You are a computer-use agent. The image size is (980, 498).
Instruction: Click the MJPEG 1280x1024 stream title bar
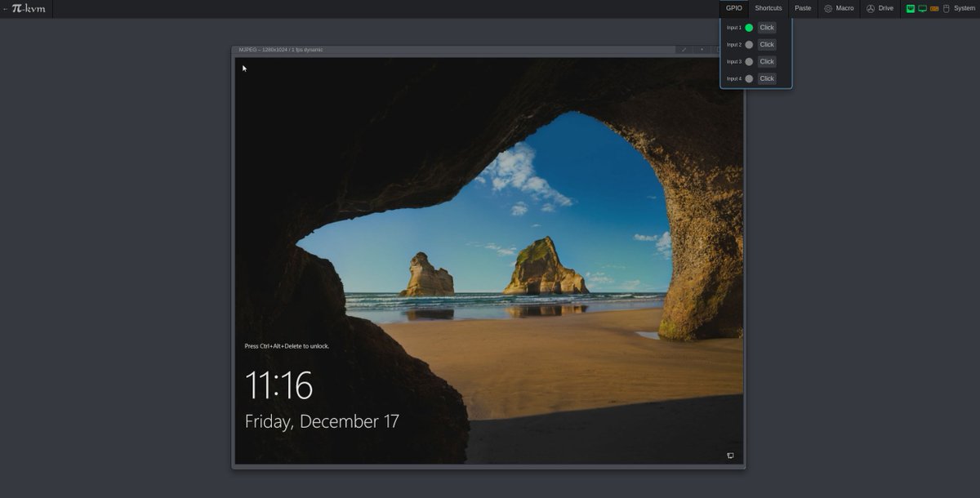[x=453, y=50]
